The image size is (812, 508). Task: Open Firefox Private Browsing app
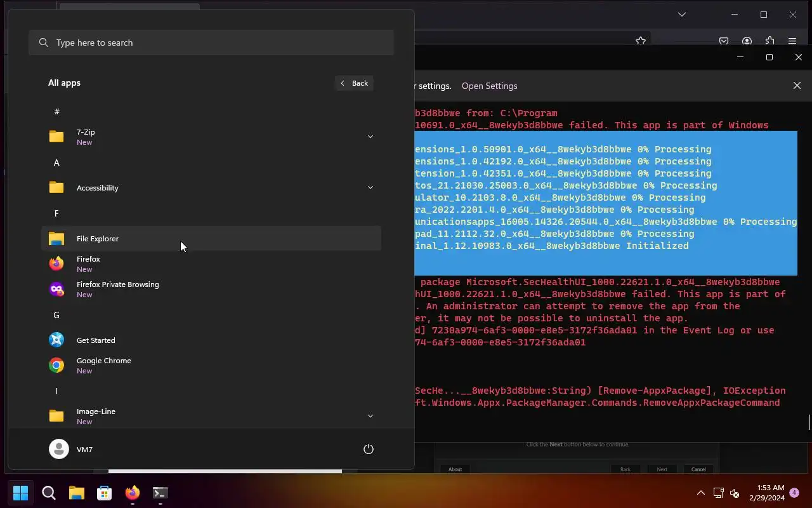point(211,289)
